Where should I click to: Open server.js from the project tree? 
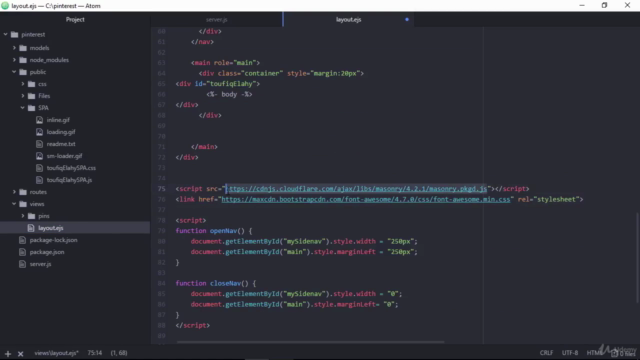40,264
